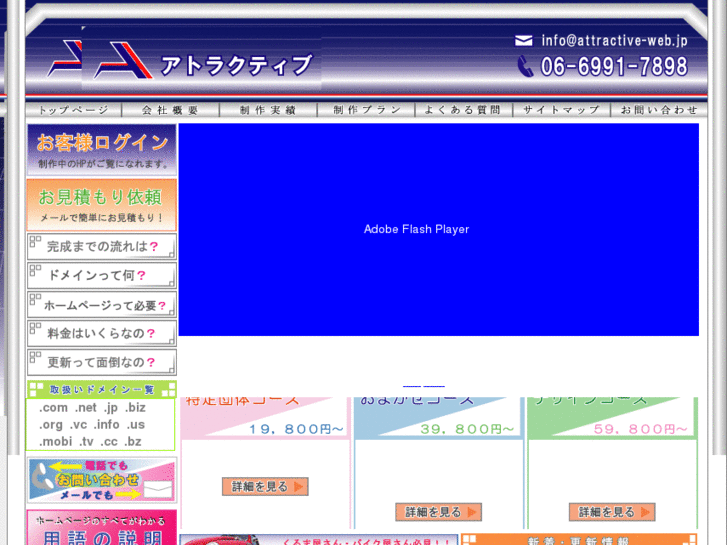
Task: Click the .mobi .tv .cc .bz line
Action: tap(90, 442)
